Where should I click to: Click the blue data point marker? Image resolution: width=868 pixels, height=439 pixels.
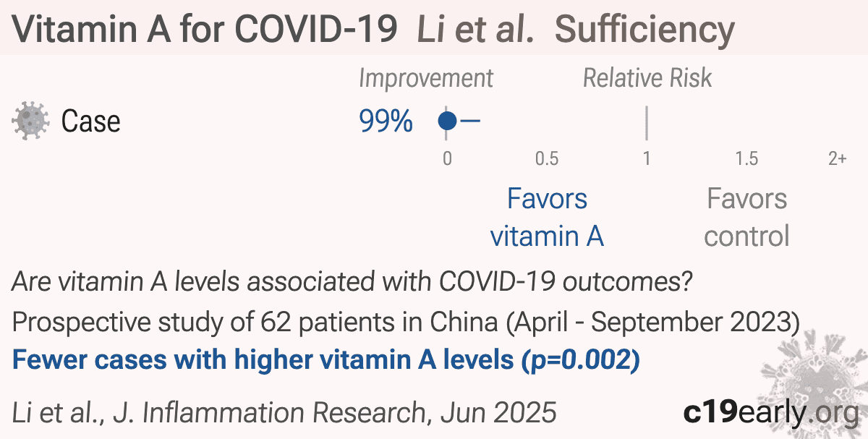[448, 121]
